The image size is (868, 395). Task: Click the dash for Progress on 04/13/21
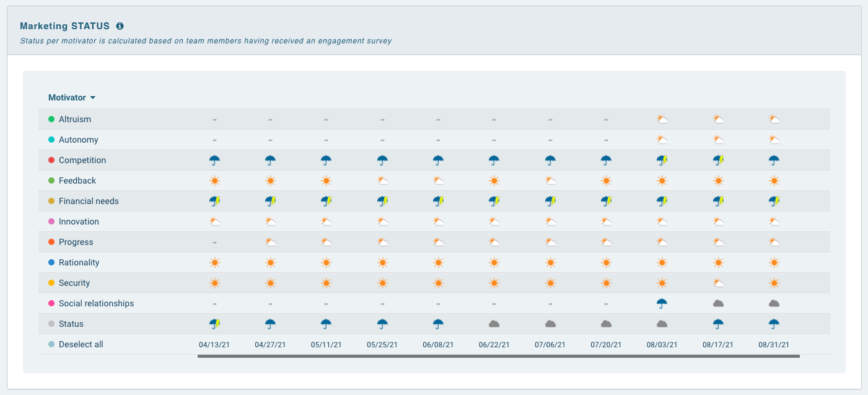coord(214,241)
